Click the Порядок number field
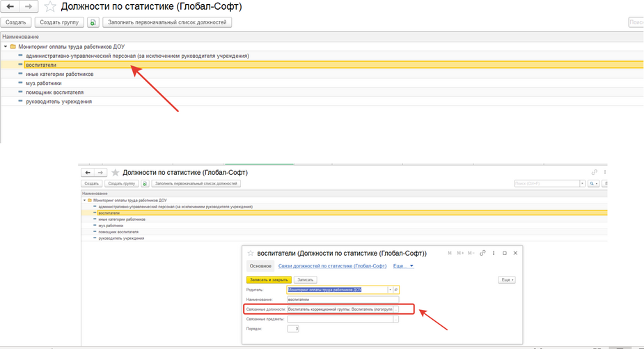Image resolution: width=644 pixels, height=349 pixels. point(292,329)
